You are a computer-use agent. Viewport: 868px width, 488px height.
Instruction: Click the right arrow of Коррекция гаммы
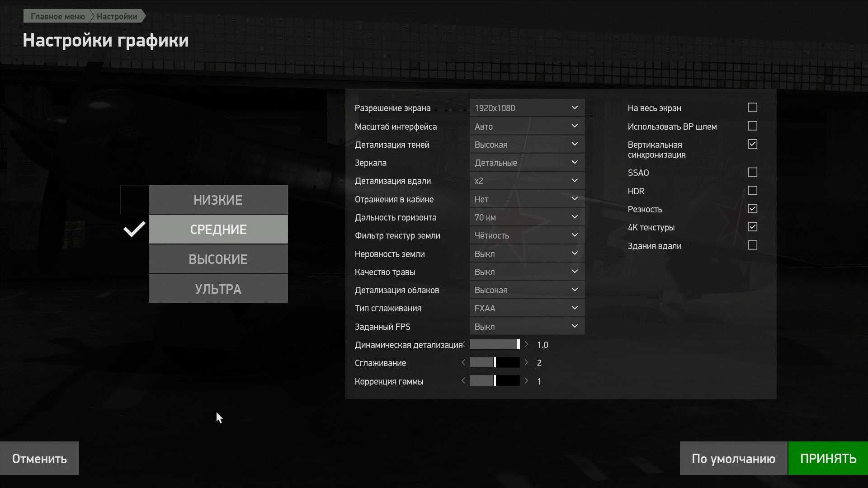click(526, 381)
